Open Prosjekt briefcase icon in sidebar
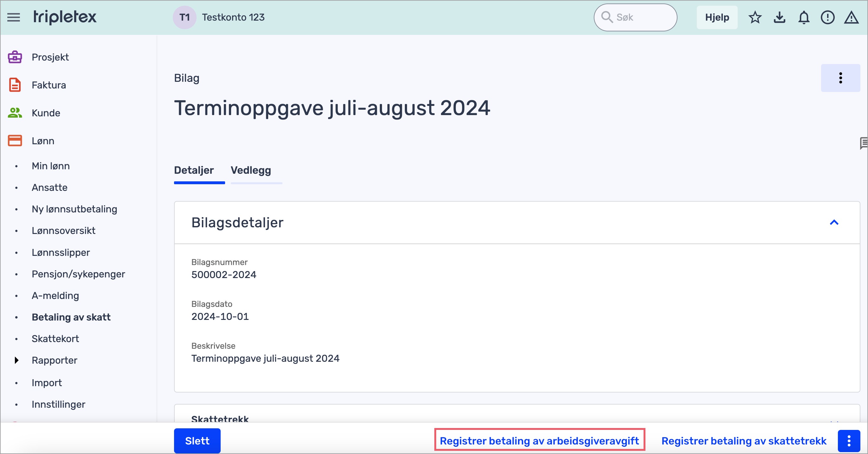 pos(15,57)
